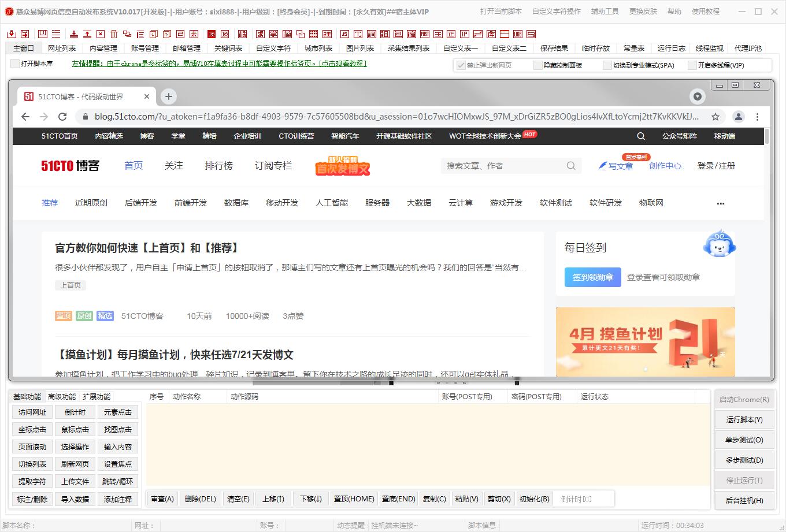Screen dimensions: 786x532
Task: Click the search magnifier in 51CTO top bar
Action: click(x=641, y=136)
